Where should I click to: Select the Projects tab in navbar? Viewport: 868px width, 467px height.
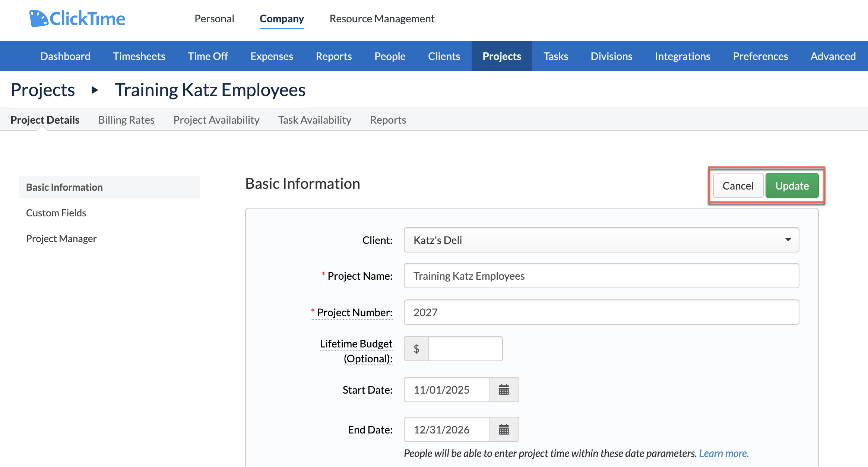point(502,56)
